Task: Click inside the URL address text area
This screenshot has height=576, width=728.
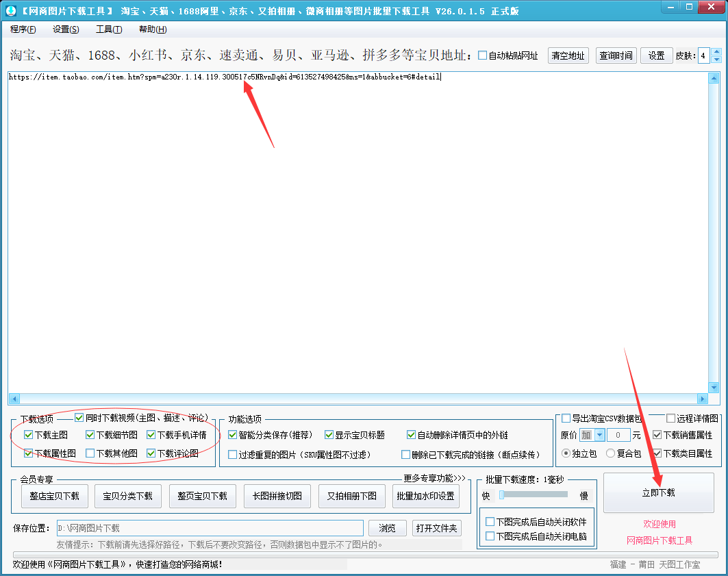Action: click(x=358, y=232)
